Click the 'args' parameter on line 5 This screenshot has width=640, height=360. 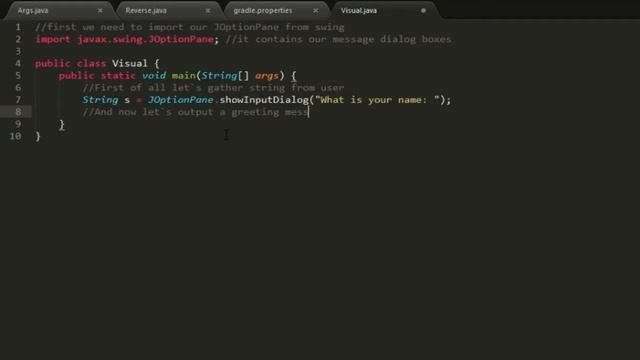coord(267,76)
